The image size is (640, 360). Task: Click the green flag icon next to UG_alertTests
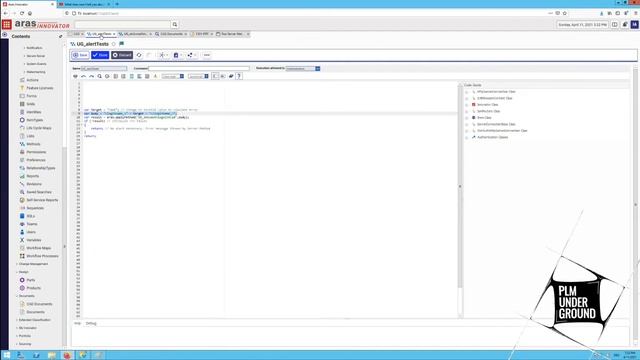pos(122,44)
